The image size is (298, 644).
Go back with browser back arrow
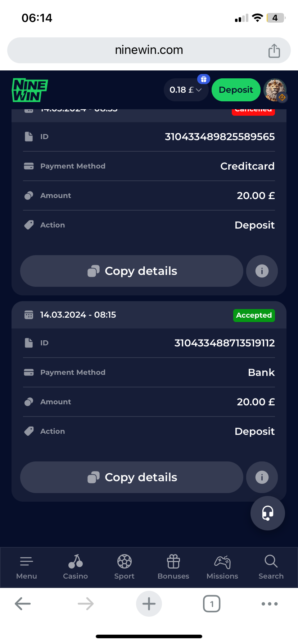point(23,604)
